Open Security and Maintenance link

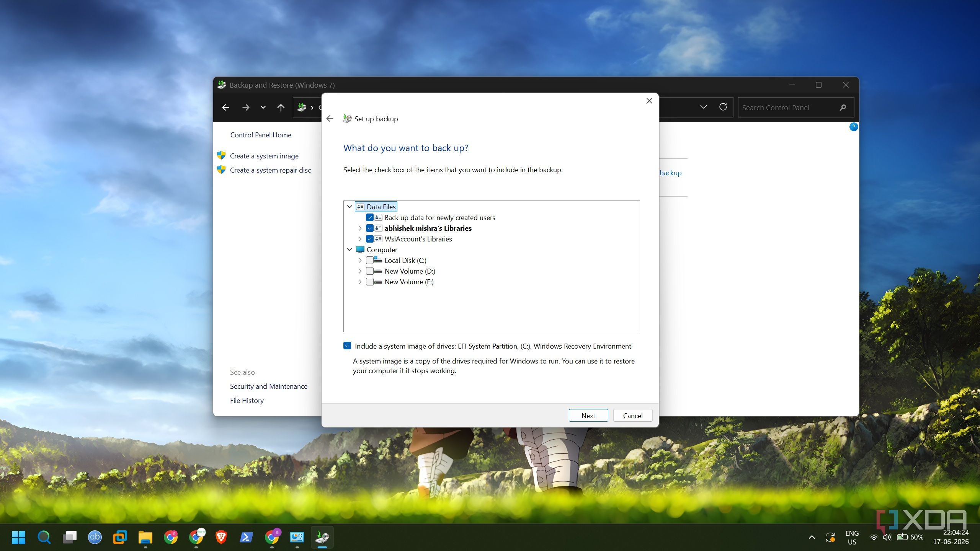click(x=268, y=386)
